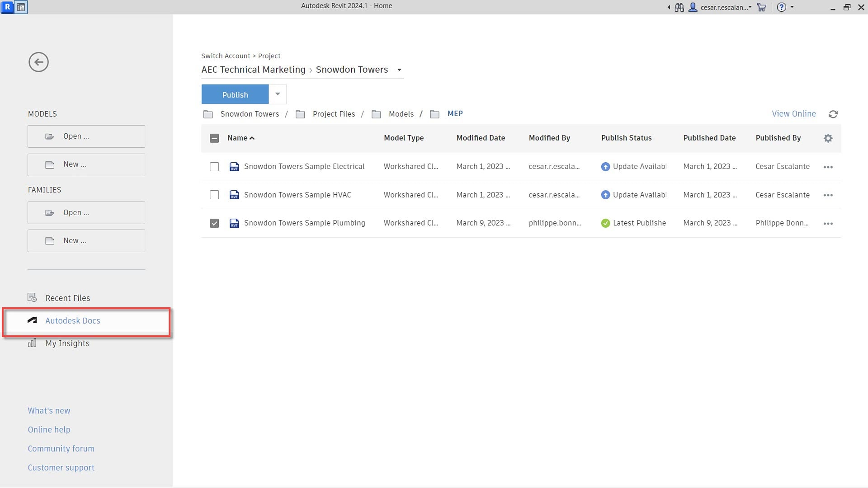Open column settings gear icon
Viewport: 868px width, 488px height.
click(828, 138)
